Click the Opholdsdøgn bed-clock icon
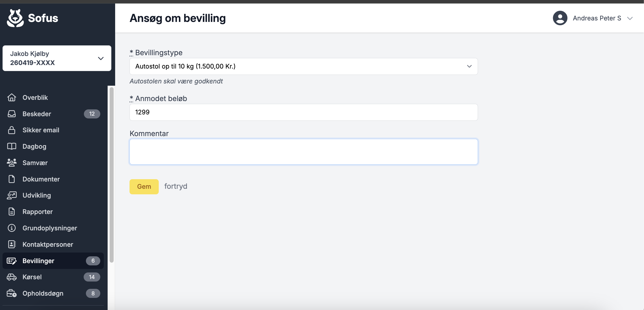 pyautogui.click(x=12, y=293)
